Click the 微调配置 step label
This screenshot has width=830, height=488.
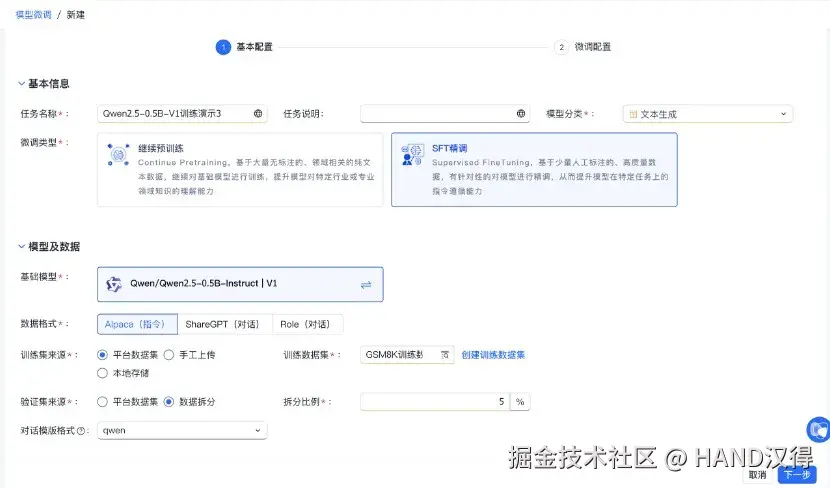(593, 47)
